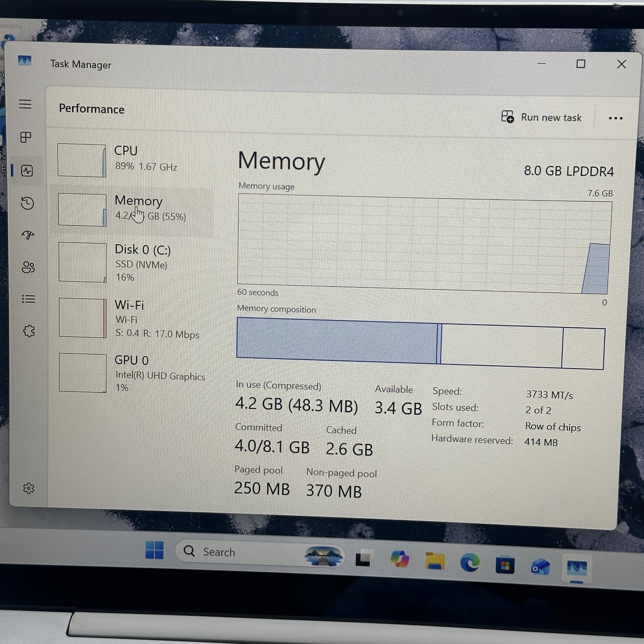
Task: Open the Details list page icon
Action: tap(29, 299)
